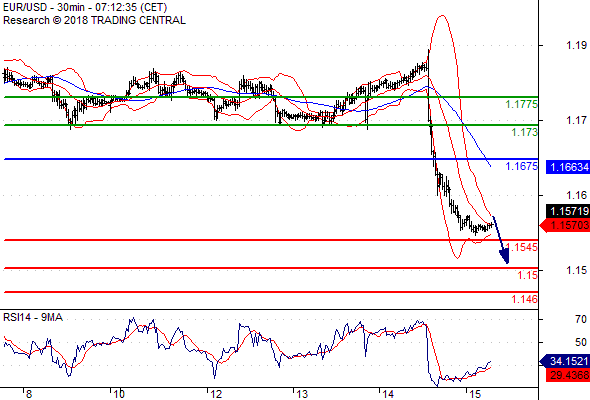
Task: Select date marker 14 on time axis
Action: point(388,394)
